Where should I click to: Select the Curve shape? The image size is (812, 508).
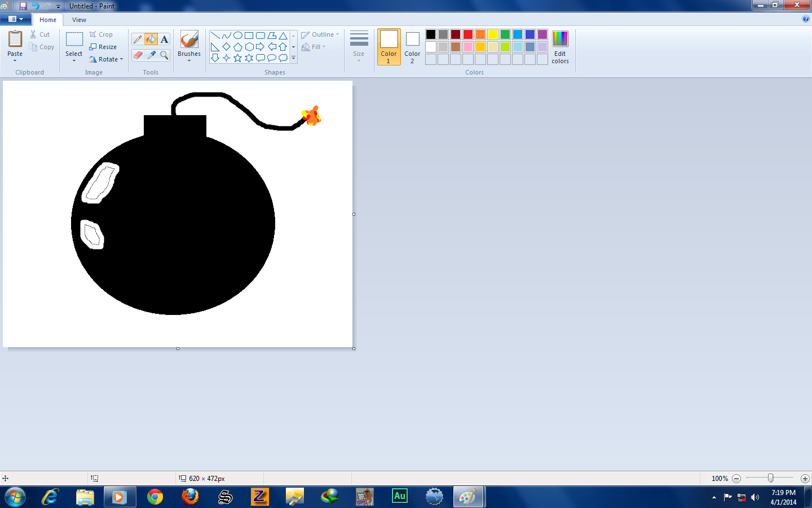[226, 36]
